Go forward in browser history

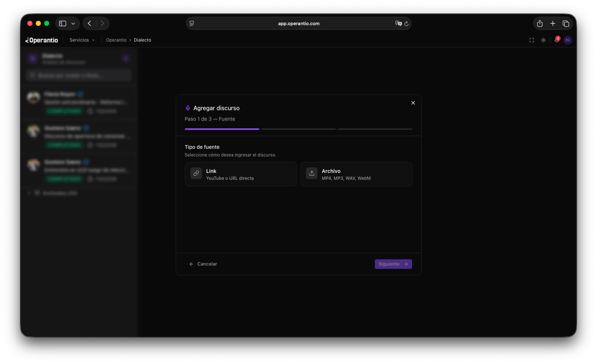tap(102, 23)
